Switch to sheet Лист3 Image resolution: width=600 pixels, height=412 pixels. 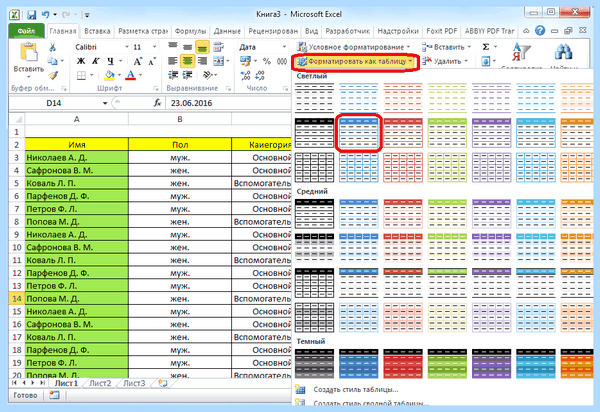tap(134, 383)
